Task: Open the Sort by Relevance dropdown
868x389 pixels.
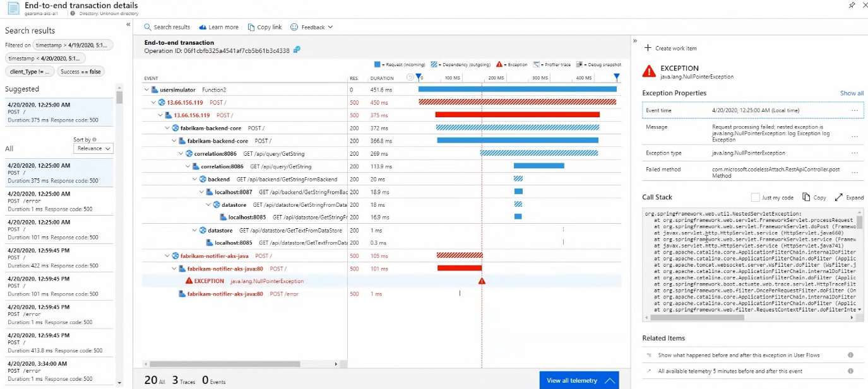Action: click(93, 149)
